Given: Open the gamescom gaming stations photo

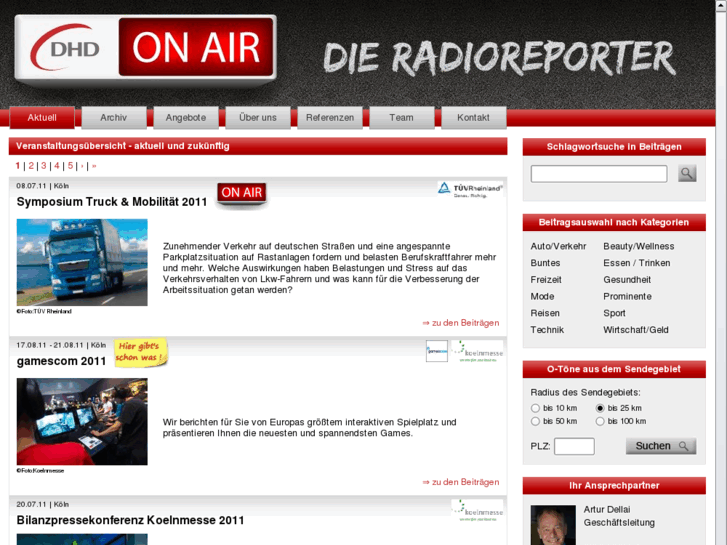Looking at the screenshot, I should point(82,422).
